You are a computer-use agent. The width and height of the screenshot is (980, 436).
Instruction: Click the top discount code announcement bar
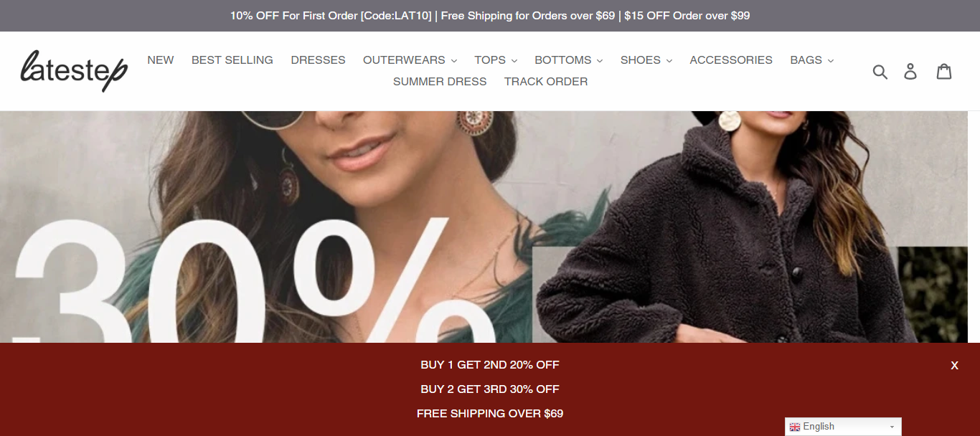(490, 16)
